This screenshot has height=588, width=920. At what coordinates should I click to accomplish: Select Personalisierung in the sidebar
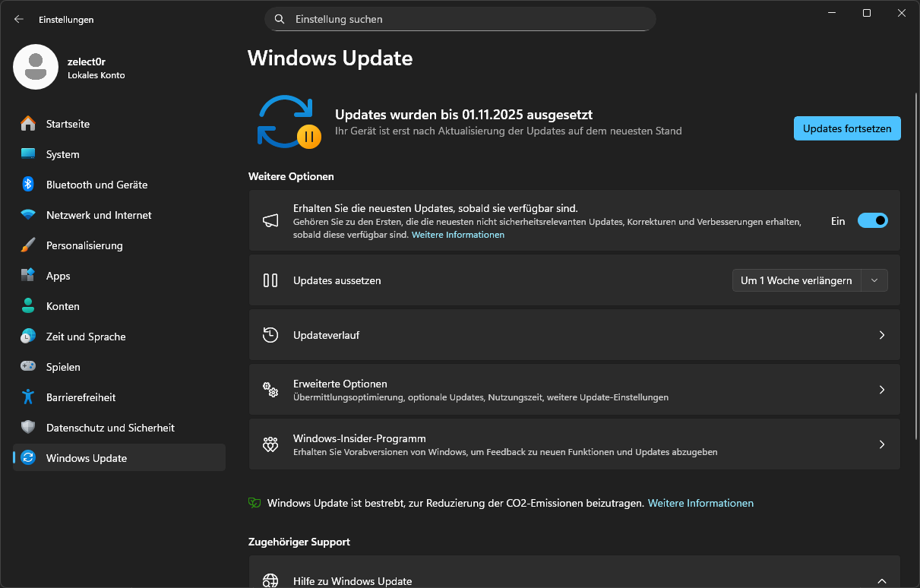coord(119,245)
